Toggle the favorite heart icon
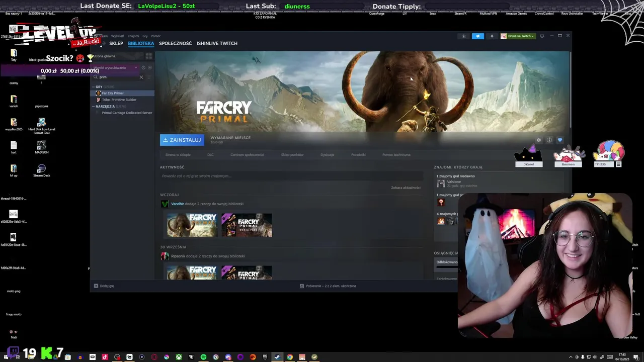 point(560,140)
